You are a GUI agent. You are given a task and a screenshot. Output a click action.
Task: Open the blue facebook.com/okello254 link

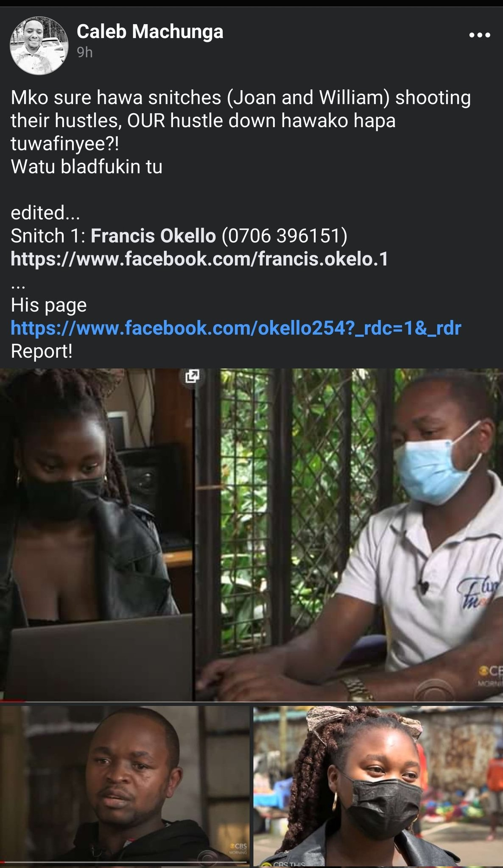(236, 328)
